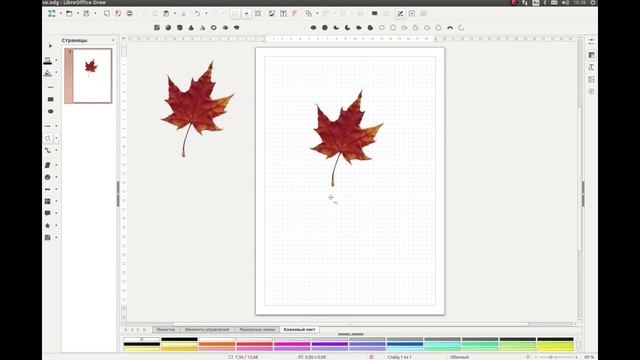Click the Paste icon

(x=166, y=13)
